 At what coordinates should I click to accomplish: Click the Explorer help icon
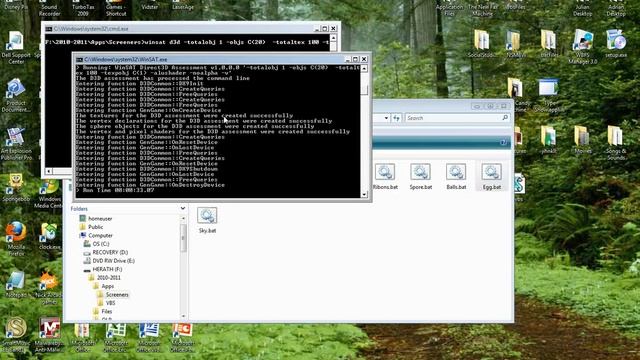pyautogui.click(x=503, y=142)
